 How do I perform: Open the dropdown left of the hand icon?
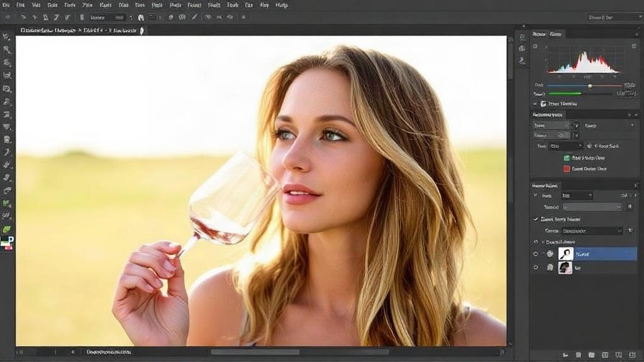click(565, 146)
